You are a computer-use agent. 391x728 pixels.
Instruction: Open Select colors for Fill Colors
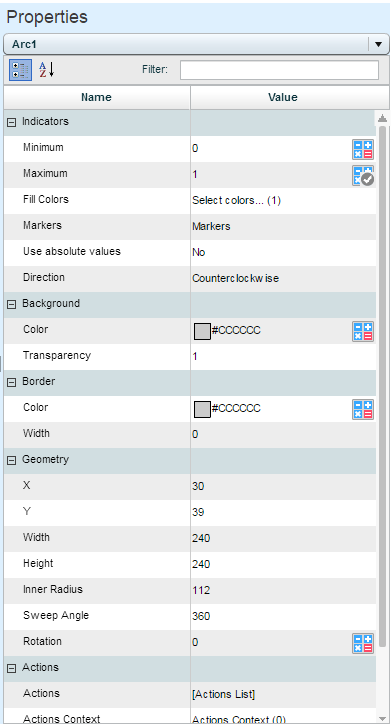[x=236, y=200]
